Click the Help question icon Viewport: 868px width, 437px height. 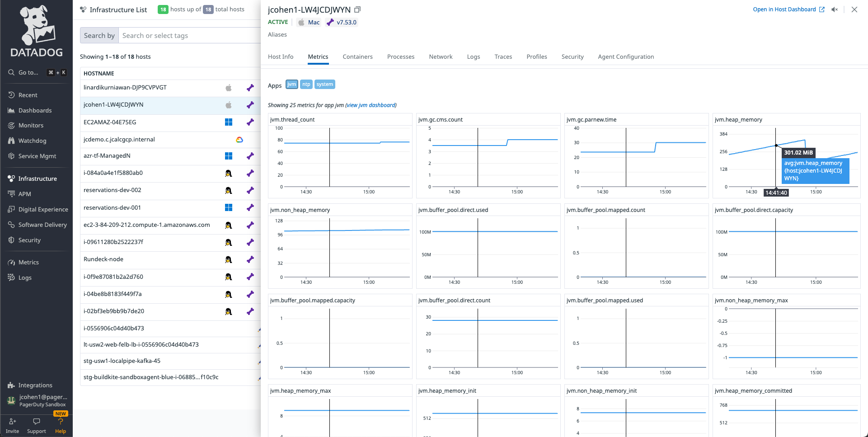[61, 421]
